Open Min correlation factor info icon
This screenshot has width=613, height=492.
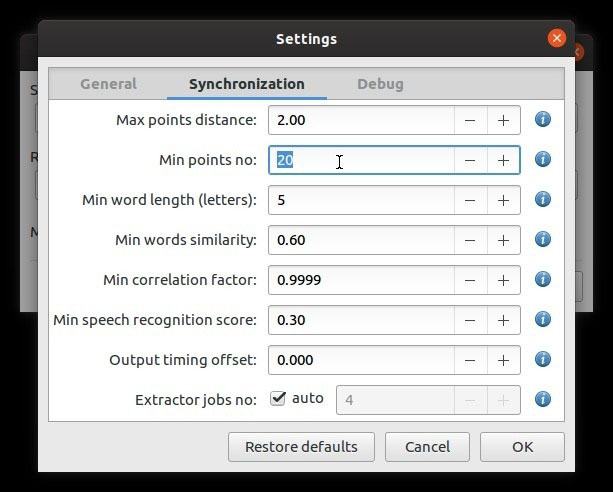[543, 279]
